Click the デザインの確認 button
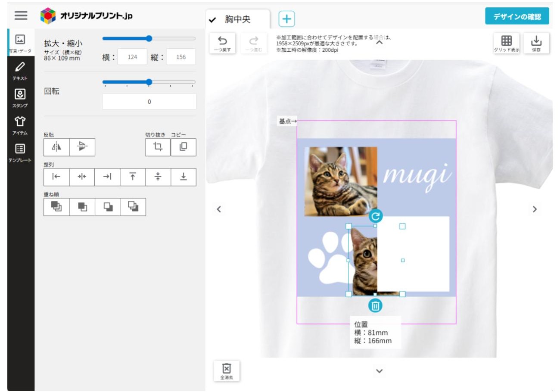560x392 pixels. 517,16
